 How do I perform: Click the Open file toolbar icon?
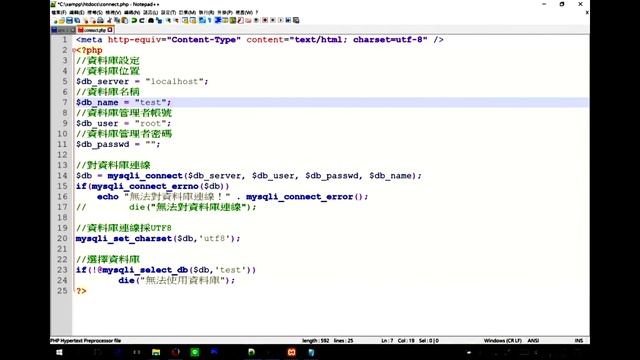click(x=62, y=20)
